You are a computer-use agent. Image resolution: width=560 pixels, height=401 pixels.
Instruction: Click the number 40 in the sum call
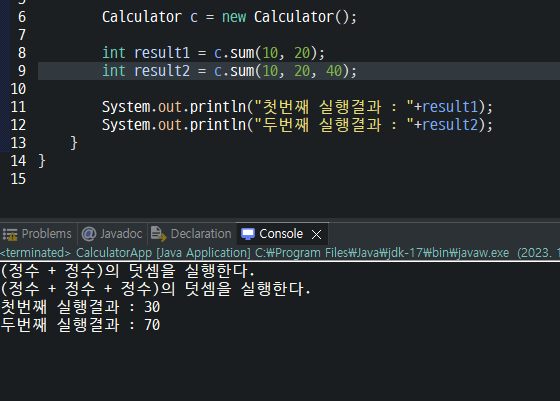click(x=334, y=71)
